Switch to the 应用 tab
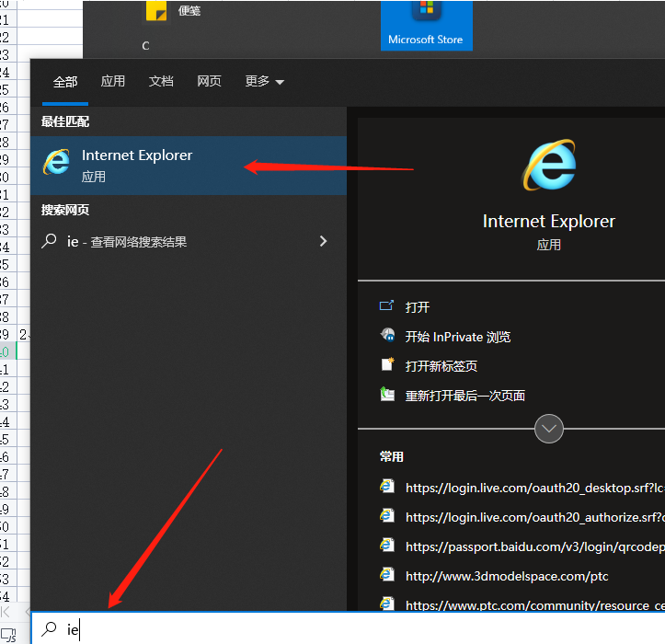The image size is (665, 644). tap(113, 81)
